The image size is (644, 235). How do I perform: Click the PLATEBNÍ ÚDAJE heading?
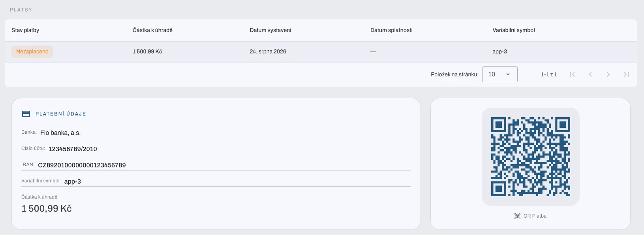[61, 114]
